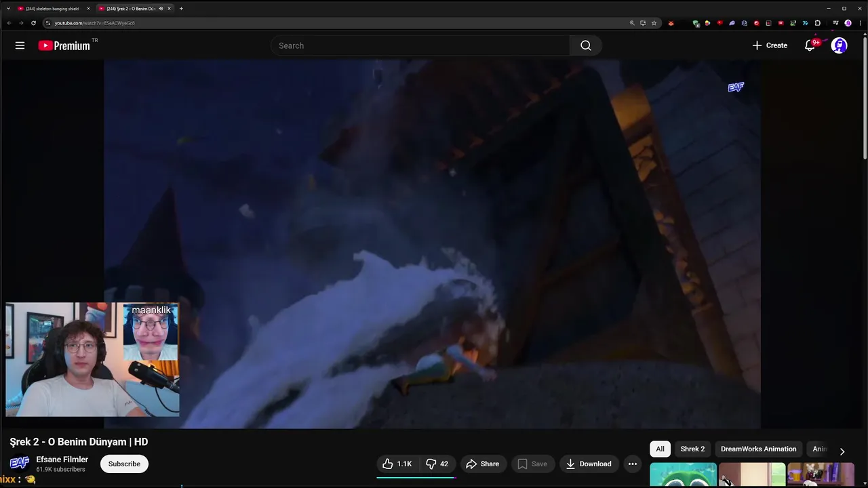The height and width of the screenshot is (488, 868).
Task: Reload the YouTube page
Action: [x=33, y=23]
